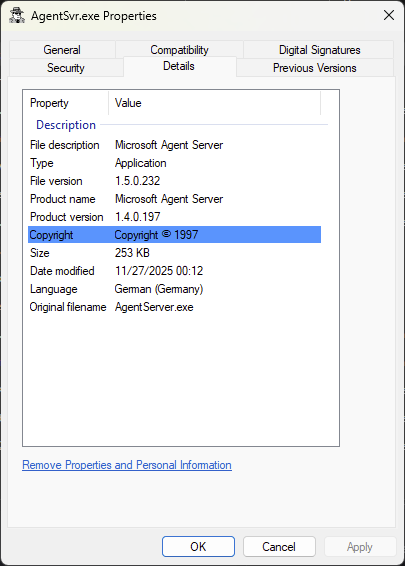Click the 11/27/2025 00:12 value
The image size is (405, 566).
(x=159, y=271)
